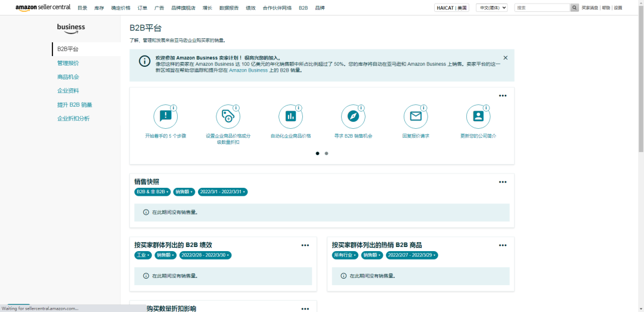This screenshot has width=644, height=312.
Task: Open the 2022/2/27 - 2022/3/29 date range pill
Action: tap(411, 255)
